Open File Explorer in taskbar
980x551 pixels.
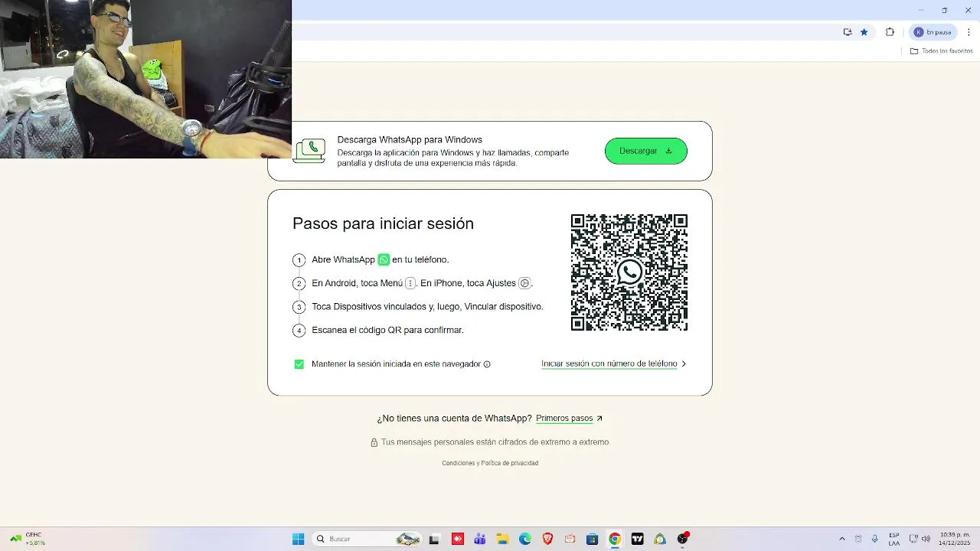click(x=502, y=539)
